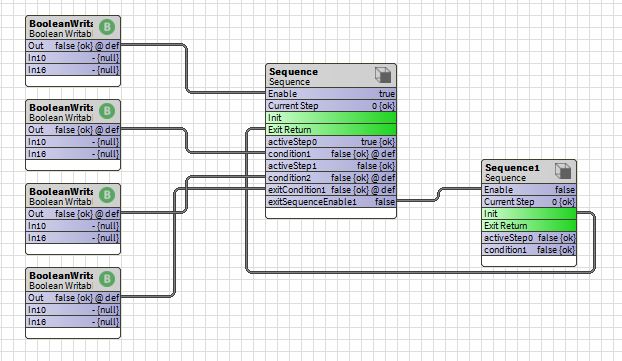Image resolution: width=622 pixels, height=361 pixels.
Task: Select In10 row of BooleanWritable wired to condition1
Action: point(73,142)
